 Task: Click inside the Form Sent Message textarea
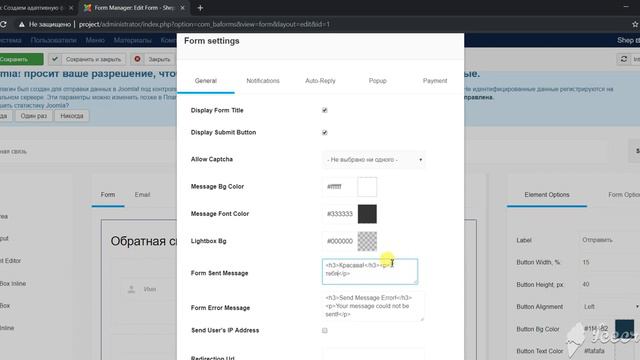(370, 271)
